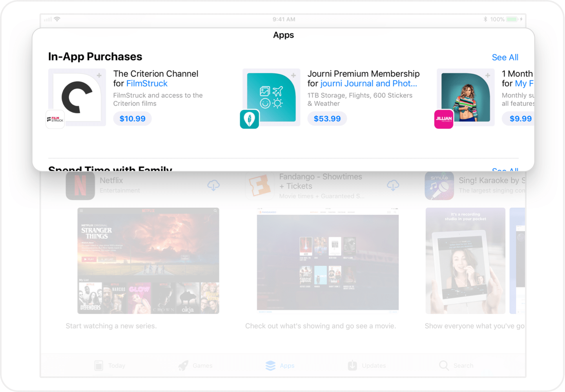Open the journi Journal and Photo app link

pyautogui.click(x=368, y=83)
